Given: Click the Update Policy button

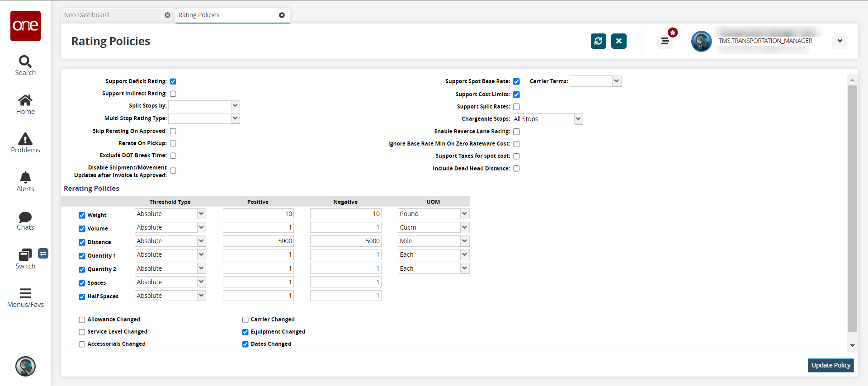Looking at the screenshot, I should click(x=830, y=365).
